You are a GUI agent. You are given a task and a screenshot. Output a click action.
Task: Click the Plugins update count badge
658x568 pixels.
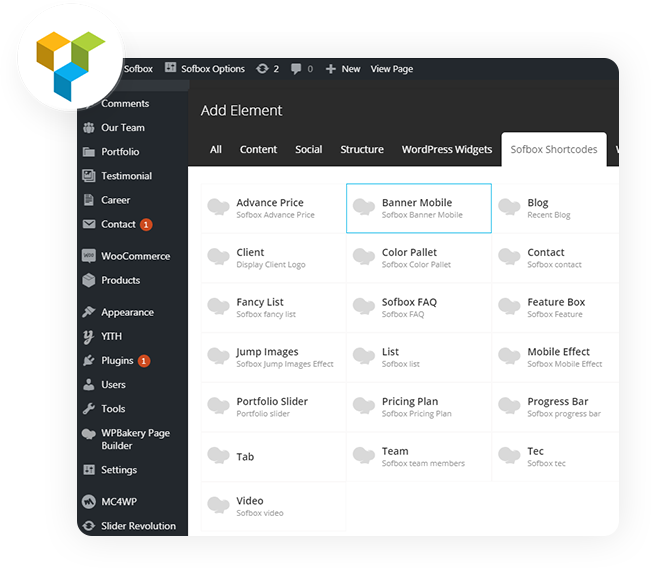pyautogui.click(x=144, y=361)
